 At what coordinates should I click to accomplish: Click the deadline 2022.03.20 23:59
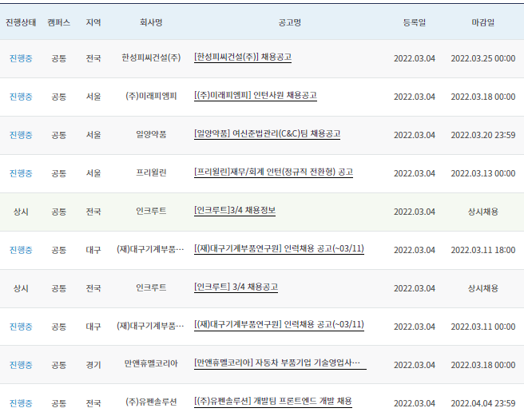483,135
